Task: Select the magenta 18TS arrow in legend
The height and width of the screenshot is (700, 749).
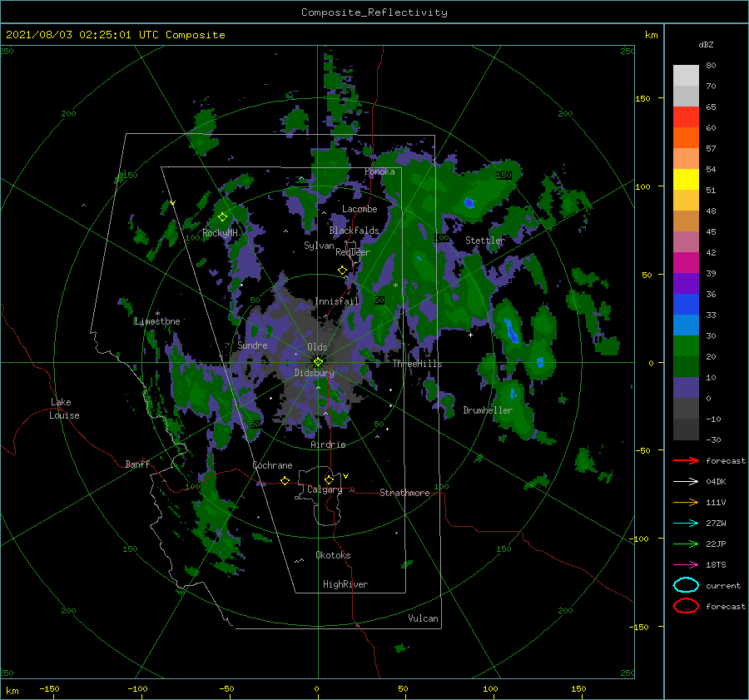Action: 686,565
